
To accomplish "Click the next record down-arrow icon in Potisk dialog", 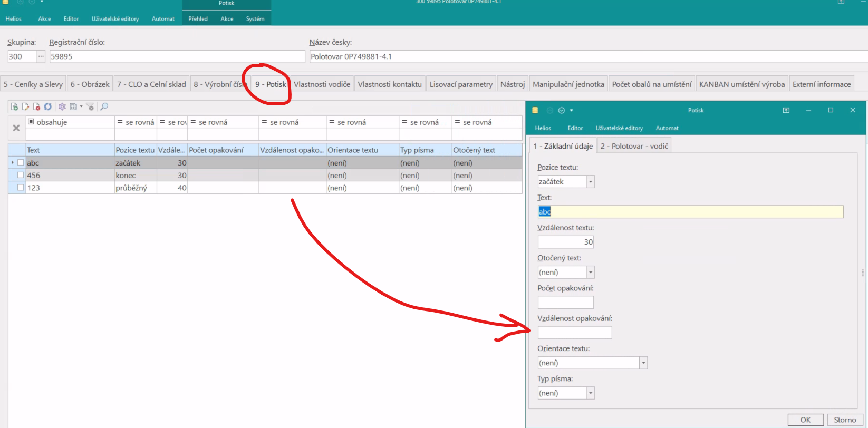I will coord(562,110).
